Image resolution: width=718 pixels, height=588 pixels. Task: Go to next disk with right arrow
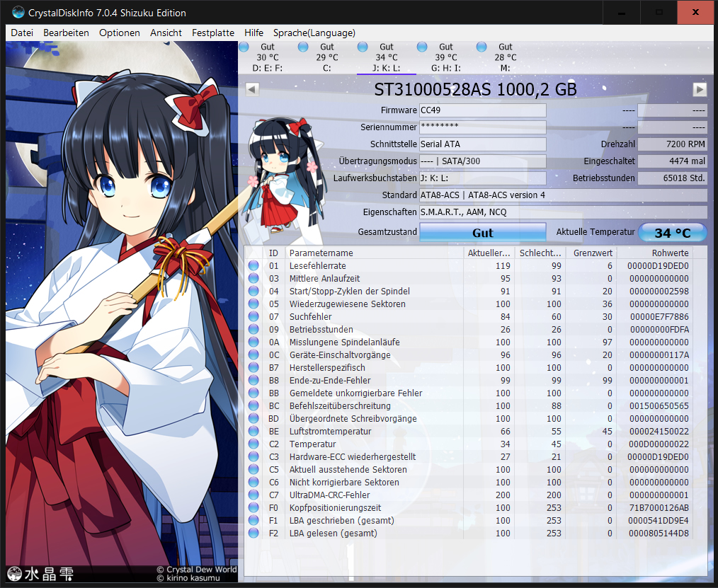[x=700, y=89]
